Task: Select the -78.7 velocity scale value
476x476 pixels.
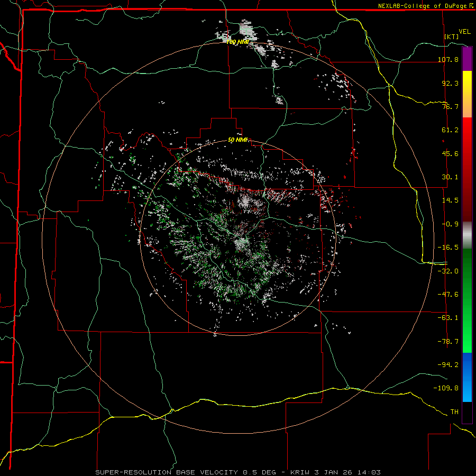Action: [448, 342]
